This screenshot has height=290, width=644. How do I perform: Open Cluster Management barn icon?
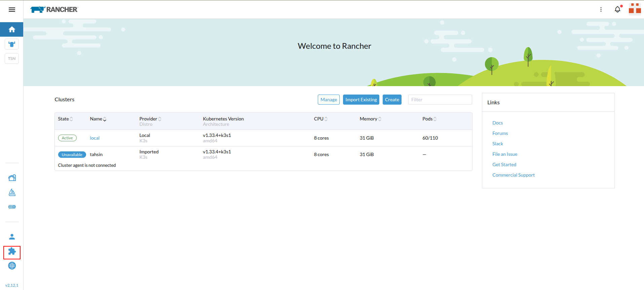[12, 178]
